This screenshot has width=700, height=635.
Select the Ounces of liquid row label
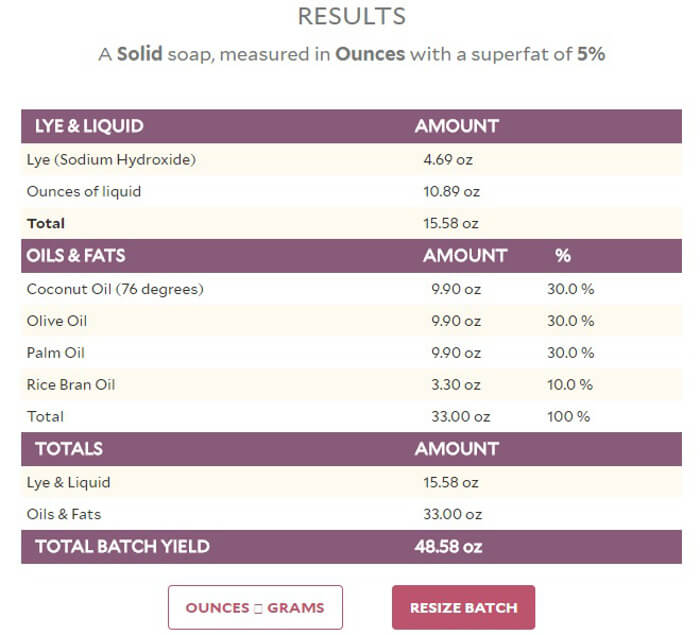[x=84, y=191]
